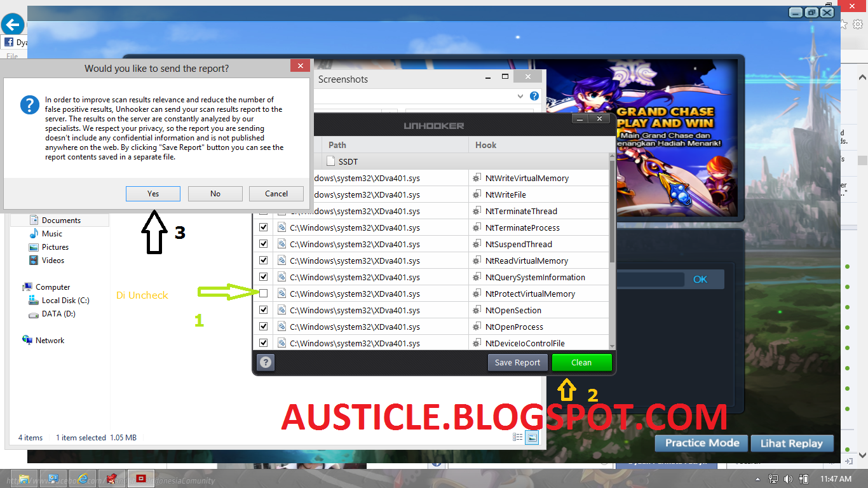Screen dimensions: 868x488
Task: Uncheck the NtTerminateProcess hook checkbox
Action: [x=263, y=227]
